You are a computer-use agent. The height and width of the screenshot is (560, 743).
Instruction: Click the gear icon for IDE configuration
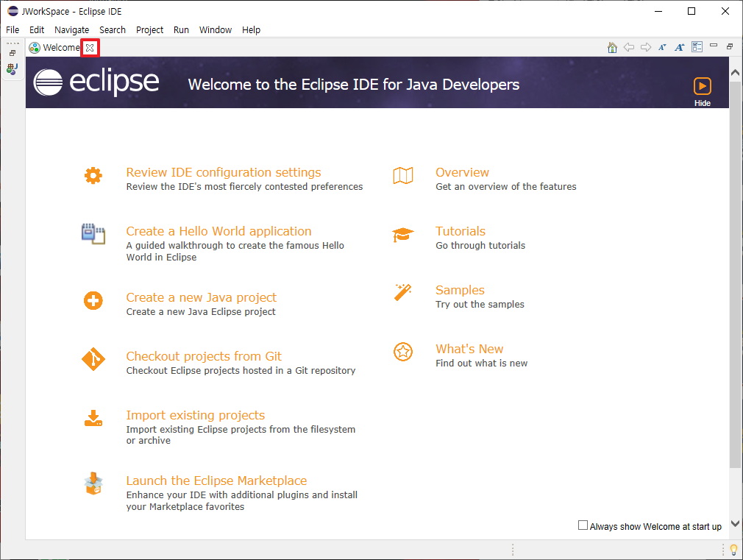93,175
